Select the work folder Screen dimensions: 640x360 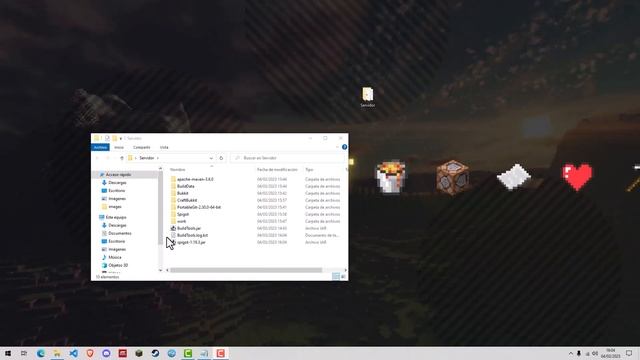point(182,221)
